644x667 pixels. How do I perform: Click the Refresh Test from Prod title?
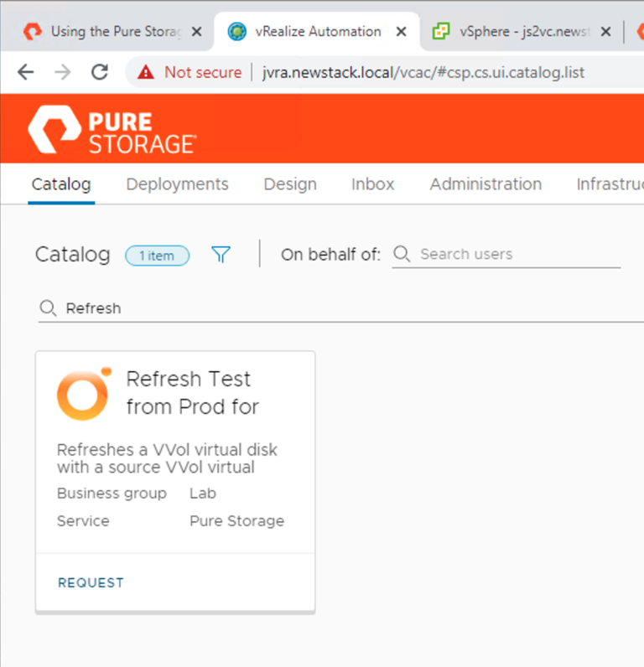pos(192,393)
